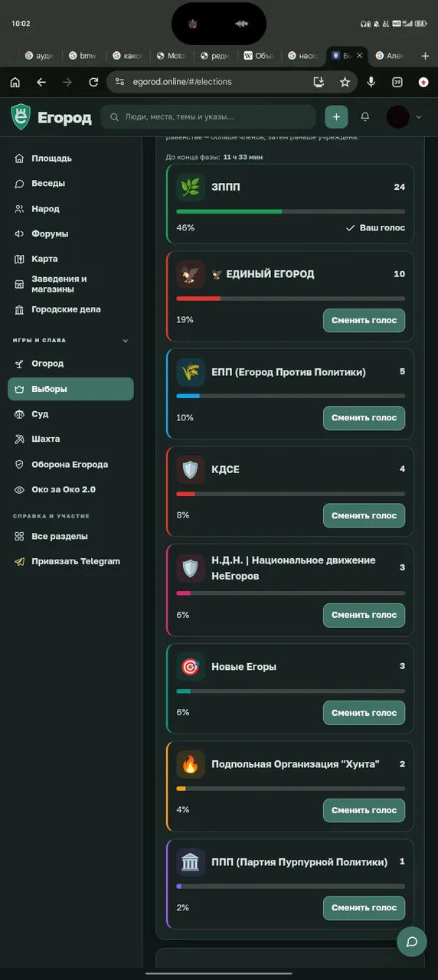Open the browser tab count switcher
The width and height of the screenshot is (438, 980).
(397, 82)
